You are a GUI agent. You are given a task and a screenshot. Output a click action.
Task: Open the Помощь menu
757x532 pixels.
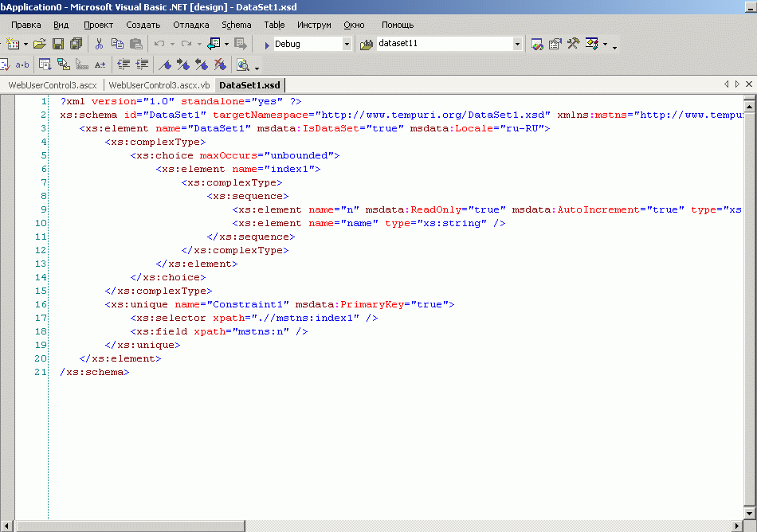(x=398, y=25)
